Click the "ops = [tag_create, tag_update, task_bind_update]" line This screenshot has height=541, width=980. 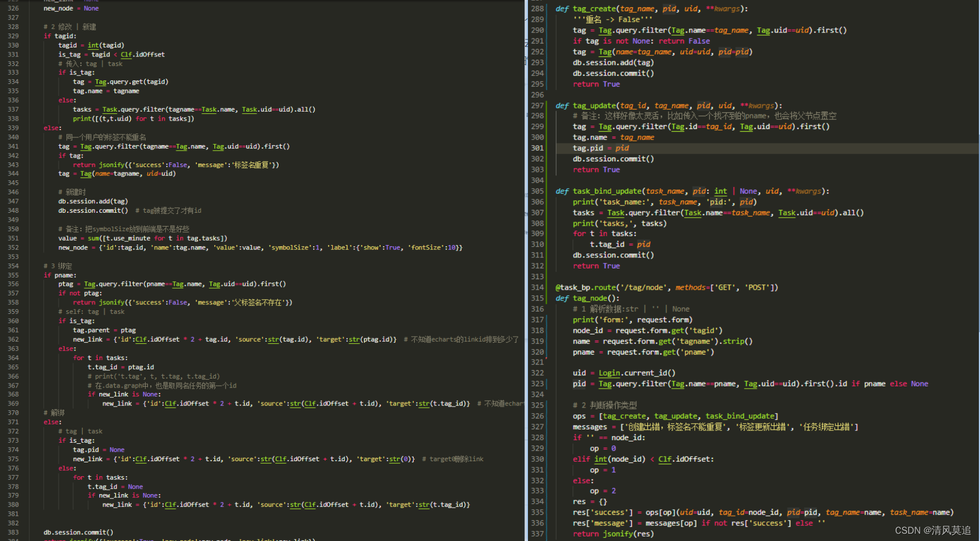675,416
